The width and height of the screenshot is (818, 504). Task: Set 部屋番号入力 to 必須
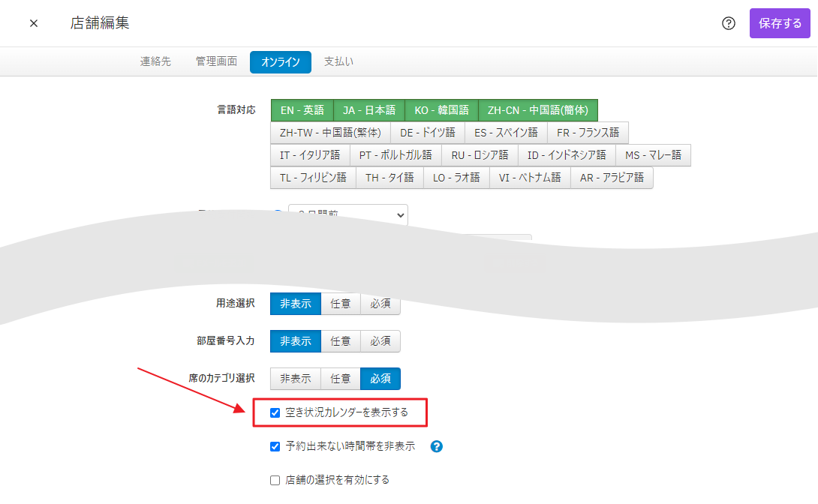380,341
